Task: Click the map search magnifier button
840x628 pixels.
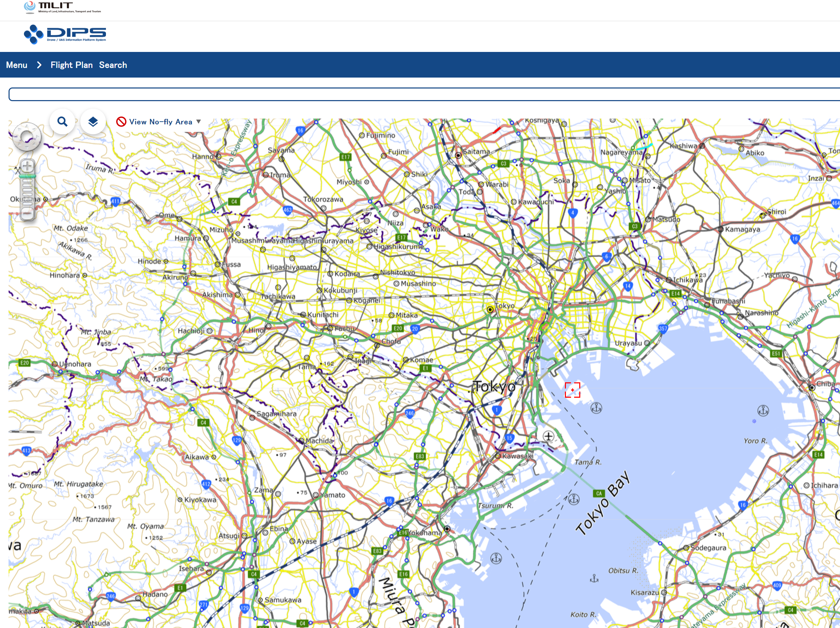Action: (62, 122)
